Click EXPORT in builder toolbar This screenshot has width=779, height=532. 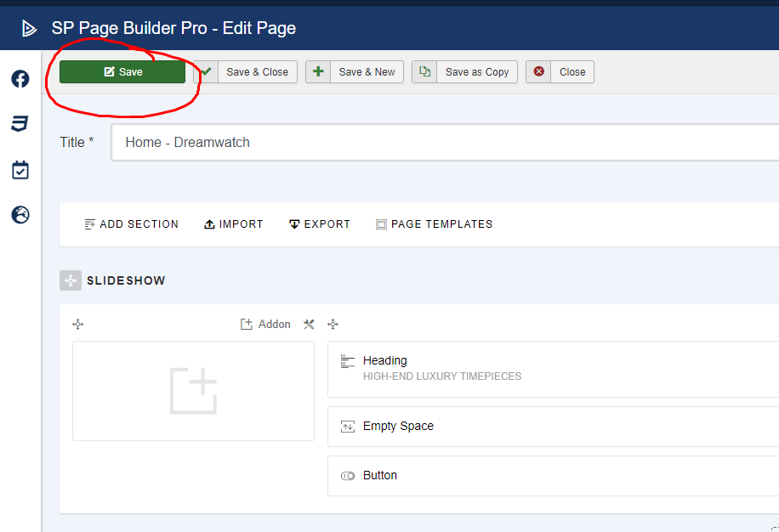tap(320, 224)
